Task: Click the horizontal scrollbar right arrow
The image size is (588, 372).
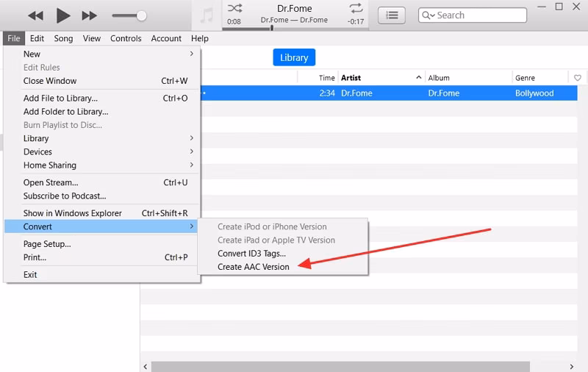Action: click(x=572, y=367)
